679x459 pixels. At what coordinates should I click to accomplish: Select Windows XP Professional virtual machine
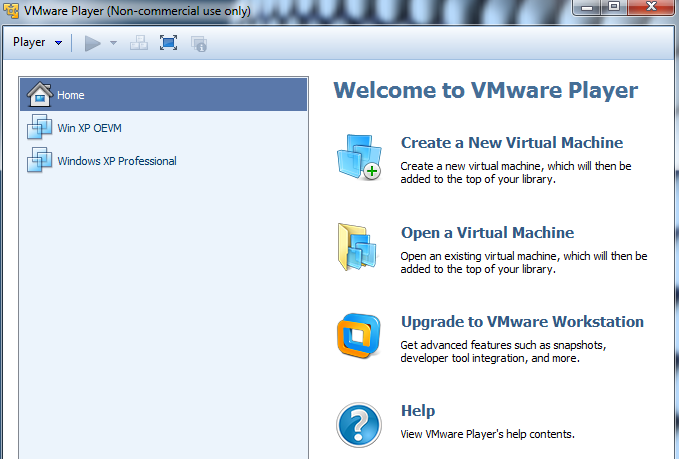164,161
